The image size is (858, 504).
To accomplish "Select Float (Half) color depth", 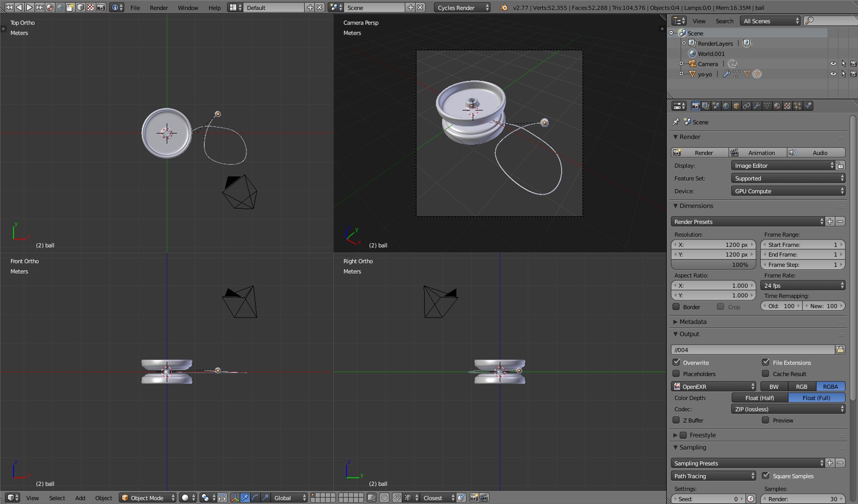I will coord(760,398).
